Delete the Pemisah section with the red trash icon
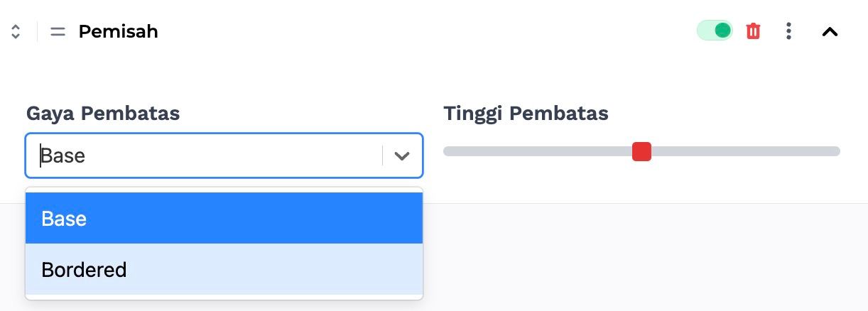Viewport: 868px width, 311px height. [x=753, y=31]
